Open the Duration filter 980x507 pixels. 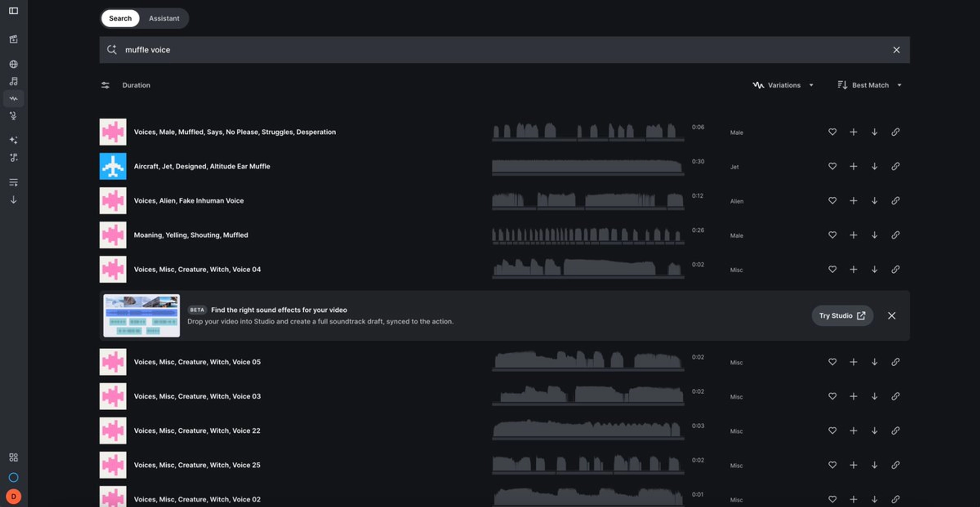(136, 85)
